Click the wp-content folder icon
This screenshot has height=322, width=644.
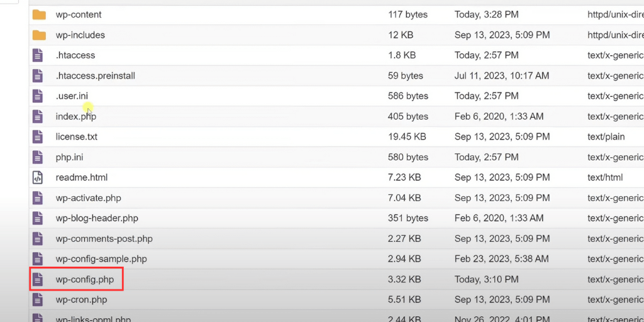(39, 15)
